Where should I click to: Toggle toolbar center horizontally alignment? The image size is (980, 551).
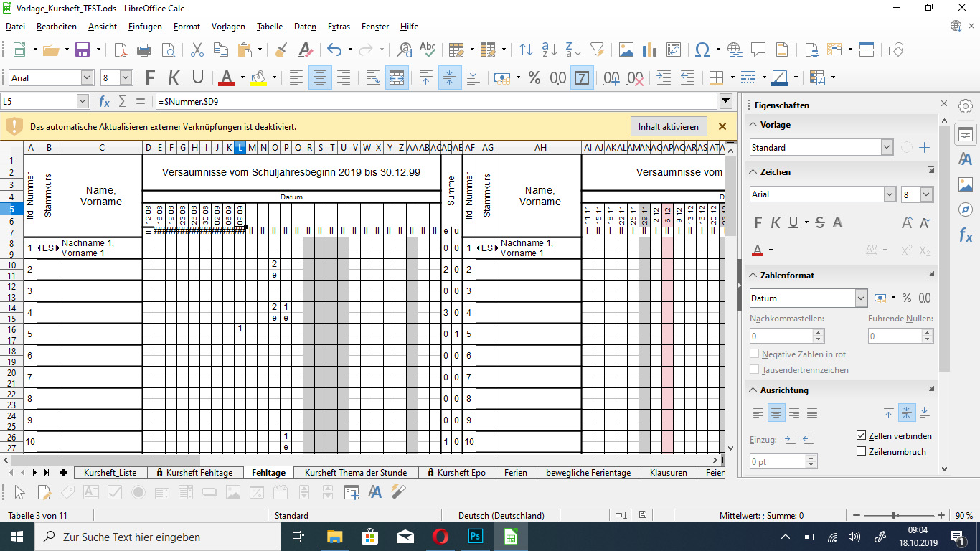(320, 77)
